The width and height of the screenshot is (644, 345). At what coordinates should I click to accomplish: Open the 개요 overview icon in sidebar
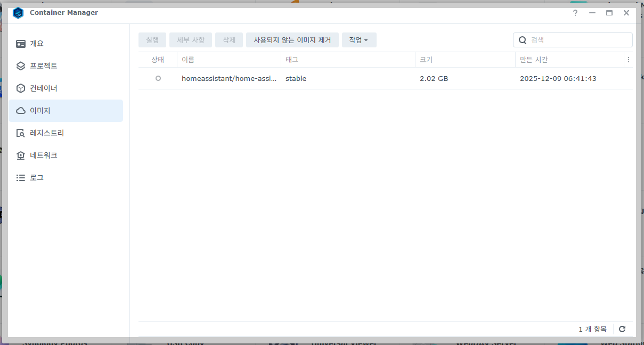pyautogui.click(x=21, y=44)
